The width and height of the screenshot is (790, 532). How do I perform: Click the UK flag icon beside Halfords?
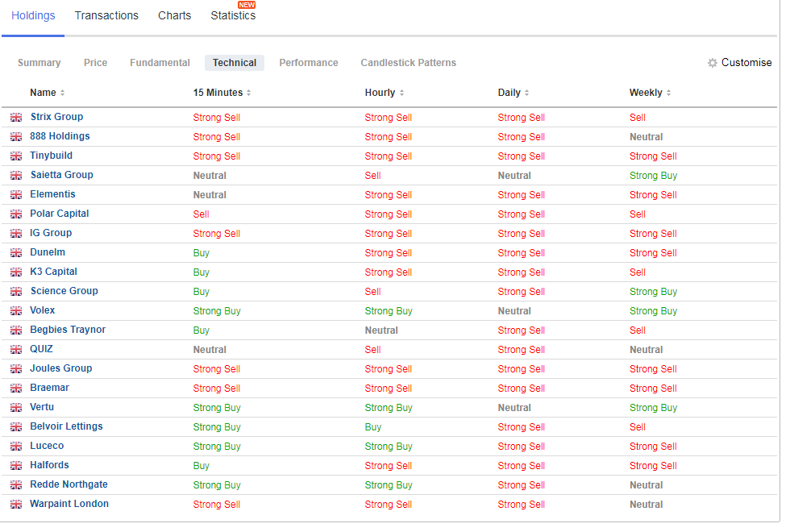click(16, 466)
